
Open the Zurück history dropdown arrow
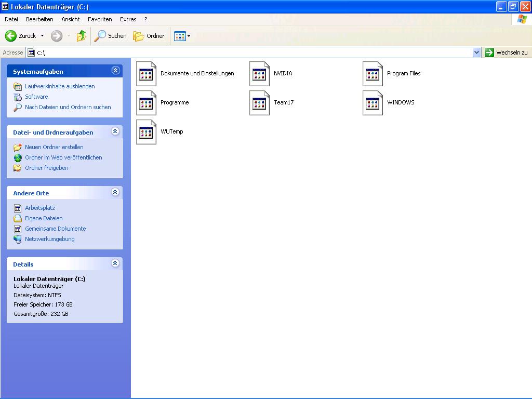[43, 36]
